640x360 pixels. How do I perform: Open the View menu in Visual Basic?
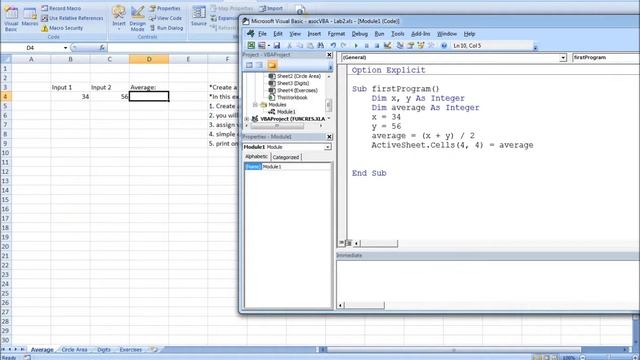(295, 34)
